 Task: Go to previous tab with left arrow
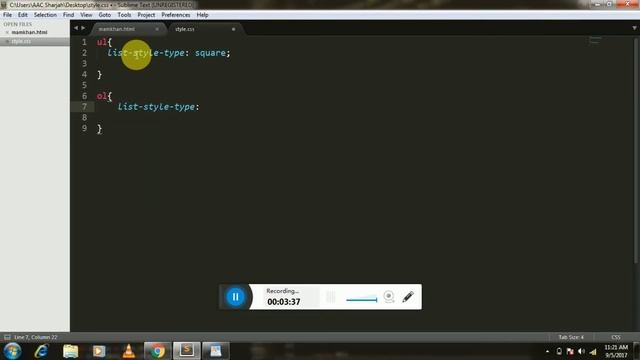pyautogui.click(x=76, y=28)
